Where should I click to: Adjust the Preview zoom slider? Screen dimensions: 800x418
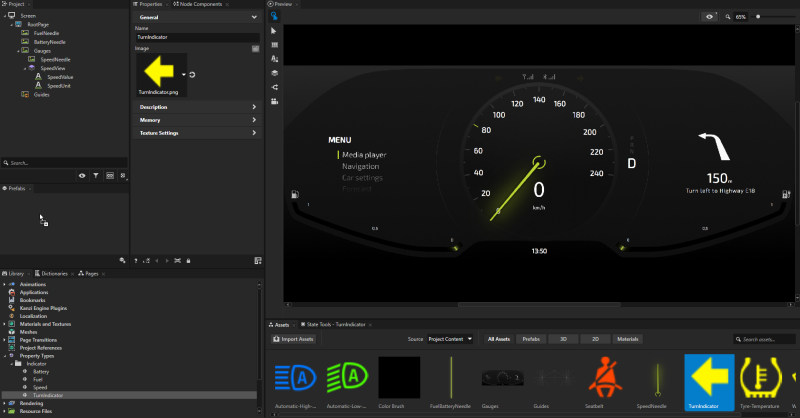[760, 17]
